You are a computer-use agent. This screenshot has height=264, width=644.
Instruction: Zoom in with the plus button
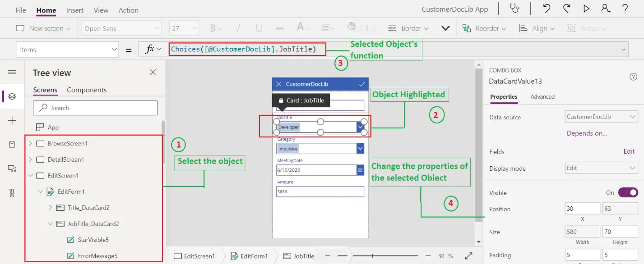[428, 256]
